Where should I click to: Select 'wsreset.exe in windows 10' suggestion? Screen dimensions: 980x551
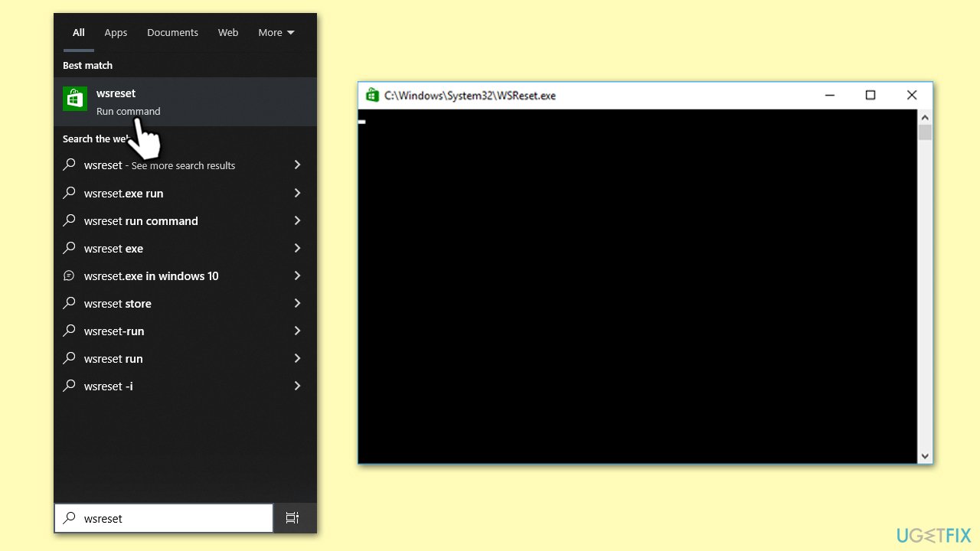pos(185,275)
